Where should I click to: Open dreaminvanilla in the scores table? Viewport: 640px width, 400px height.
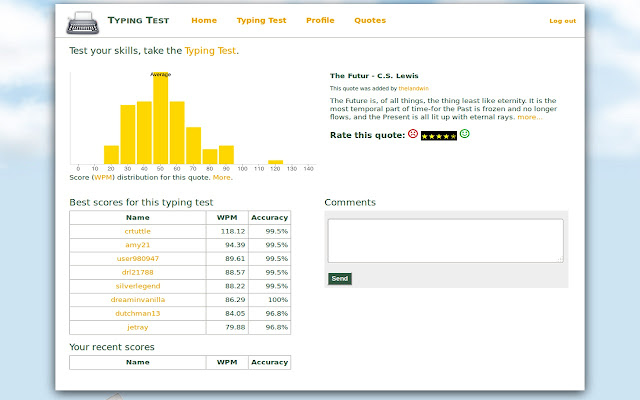[x=137, y=299]
